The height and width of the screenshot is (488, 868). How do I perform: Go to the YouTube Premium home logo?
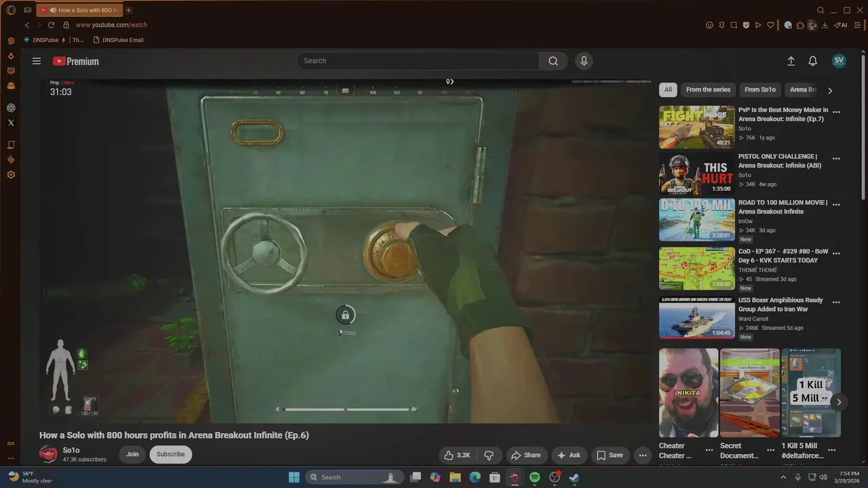pos(76,61)
